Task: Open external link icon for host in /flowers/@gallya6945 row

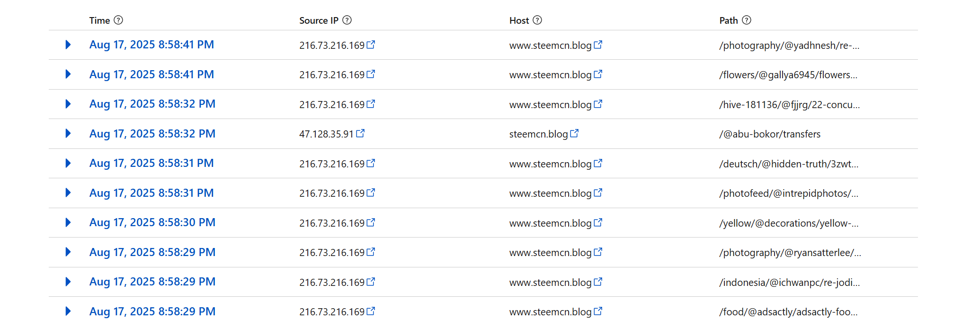Action: (x=598, y=74)
